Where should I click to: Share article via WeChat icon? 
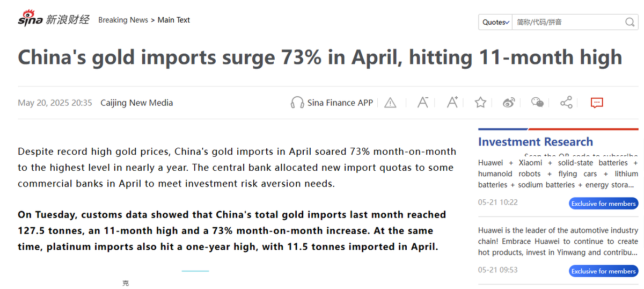click(537, 102)
